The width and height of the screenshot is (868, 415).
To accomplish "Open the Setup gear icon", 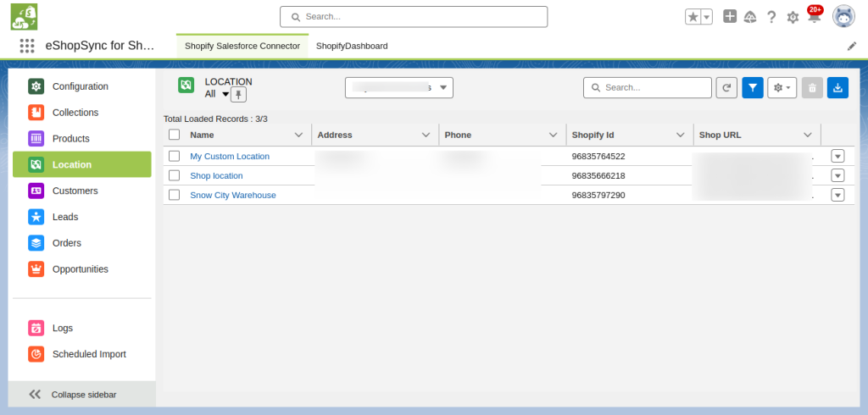I will coord(793,18).
